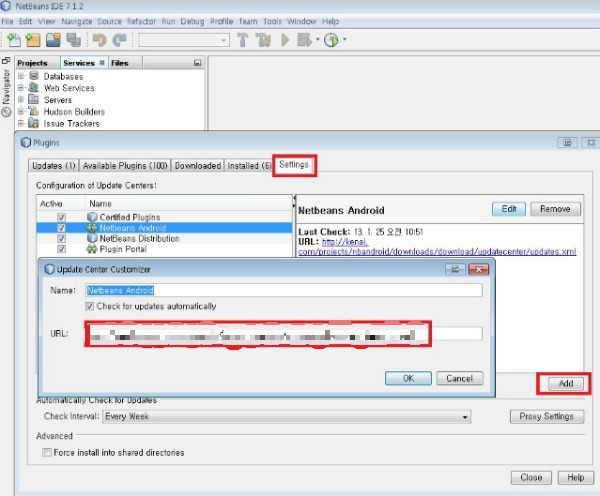Close the Services tab with its x
The width and height of the screenshot is (600, 496).
point(102,62)
